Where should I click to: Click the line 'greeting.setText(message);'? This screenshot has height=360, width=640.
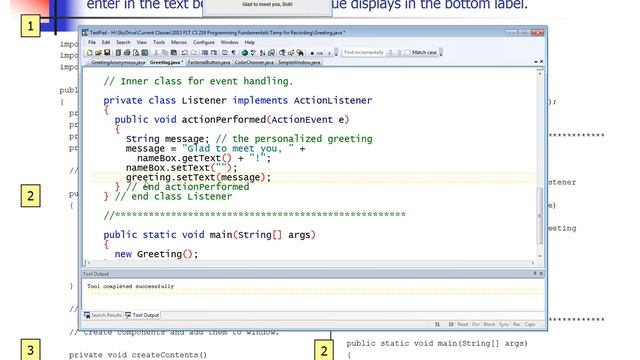[x=198, y=178]
